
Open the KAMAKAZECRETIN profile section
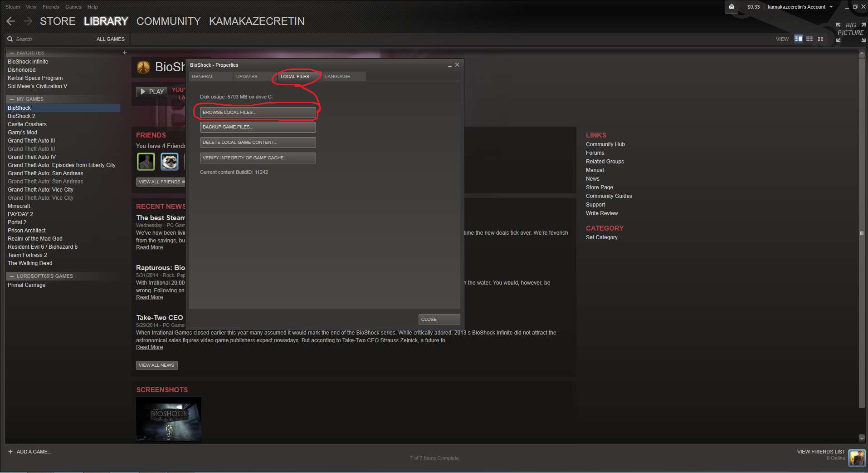pyautogui.click(x=257, y=21)
